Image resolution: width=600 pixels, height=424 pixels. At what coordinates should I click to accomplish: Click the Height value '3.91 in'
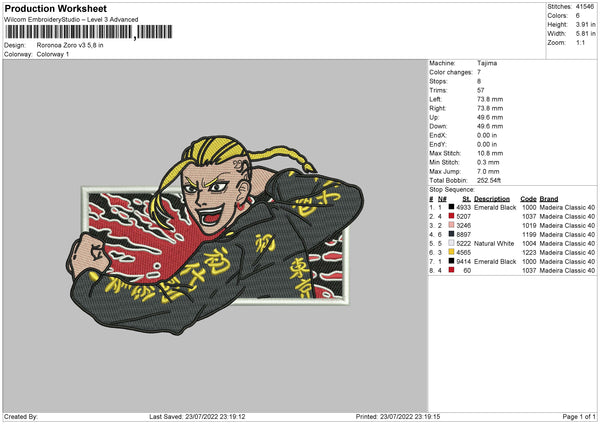585,24
